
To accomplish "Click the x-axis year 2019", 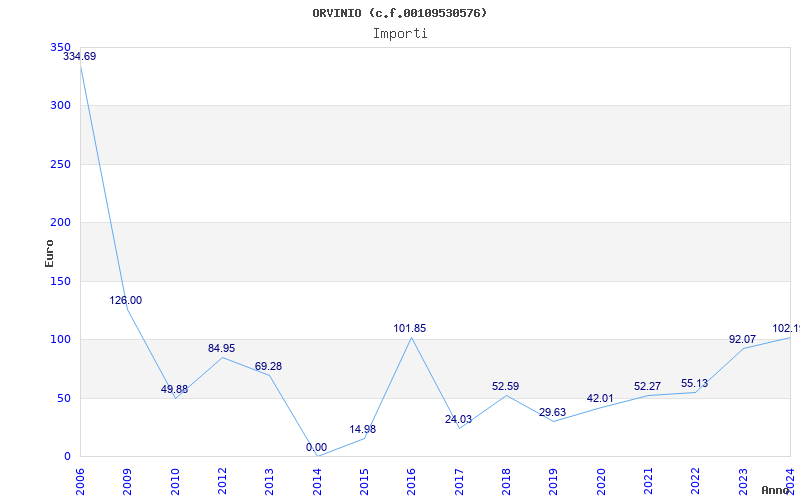I will click(553, 482).
